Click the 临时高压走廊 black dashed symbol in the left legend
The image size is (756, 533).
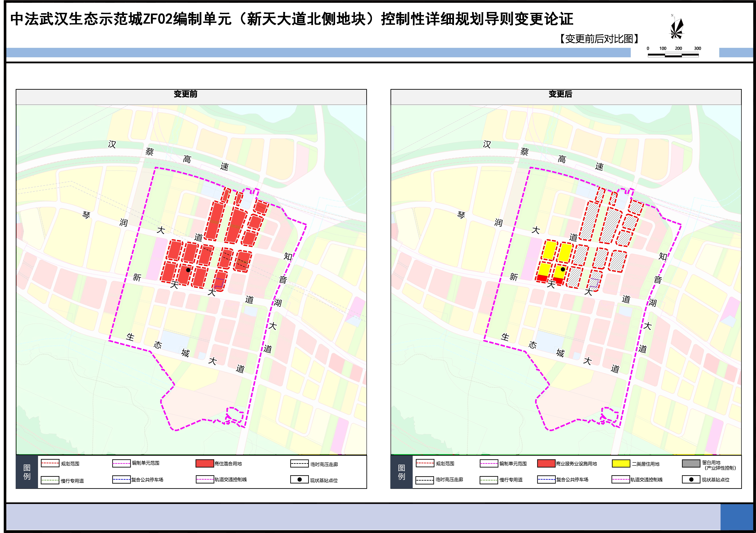299,464
